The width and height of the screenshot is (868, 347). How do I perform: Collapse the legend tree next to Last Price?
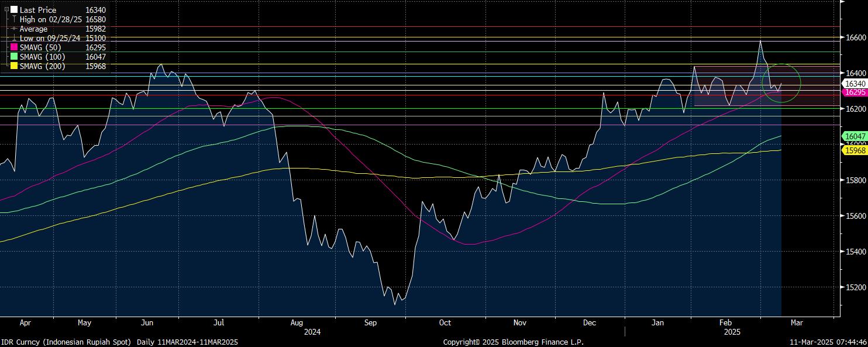pos(7,10)
